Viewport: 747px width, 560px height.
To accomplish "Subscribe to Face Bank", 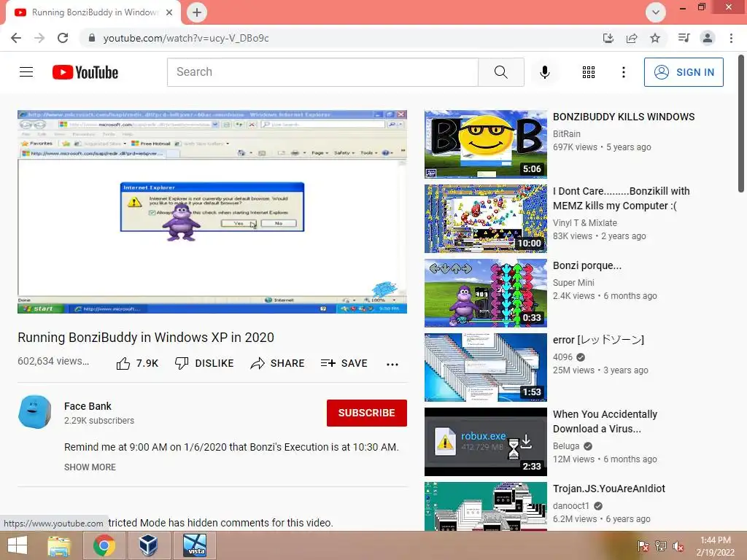I will coord(366,413).
